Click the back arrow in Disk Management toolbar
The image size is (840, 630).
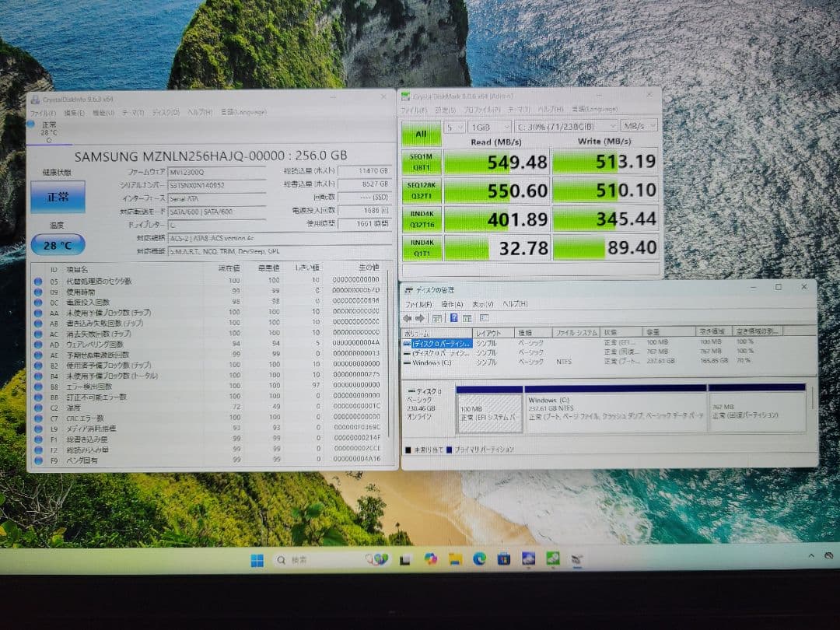(408, 317)
